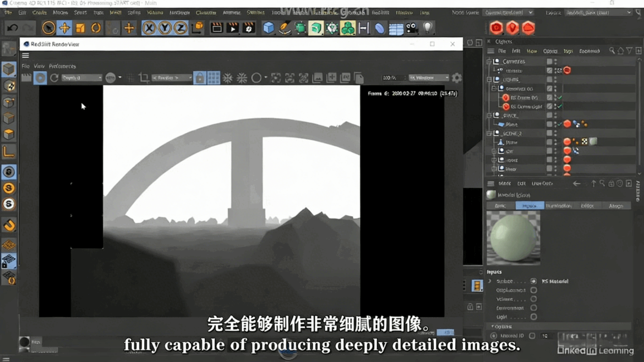Click the Light bulb icon in toolbar
The image size is (644, 362).
[428, 28]
